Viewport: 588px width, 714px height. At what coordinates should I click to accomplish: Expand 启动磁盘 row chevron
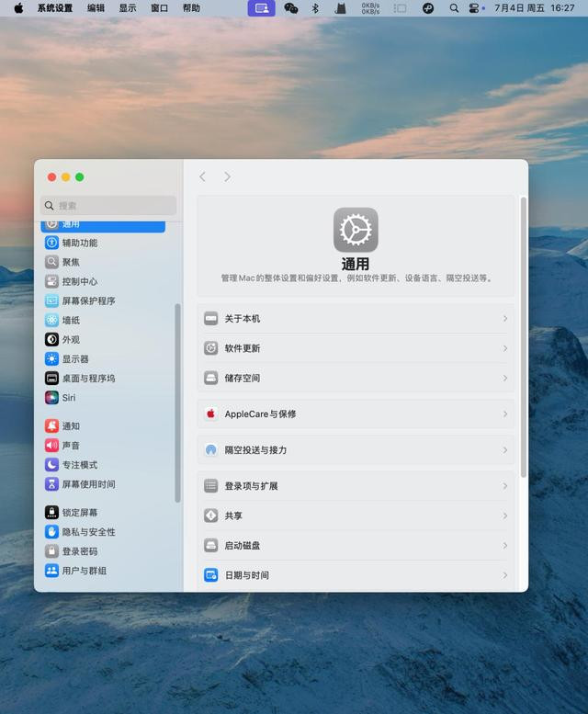pyautogui.click(x=505, y=546)
